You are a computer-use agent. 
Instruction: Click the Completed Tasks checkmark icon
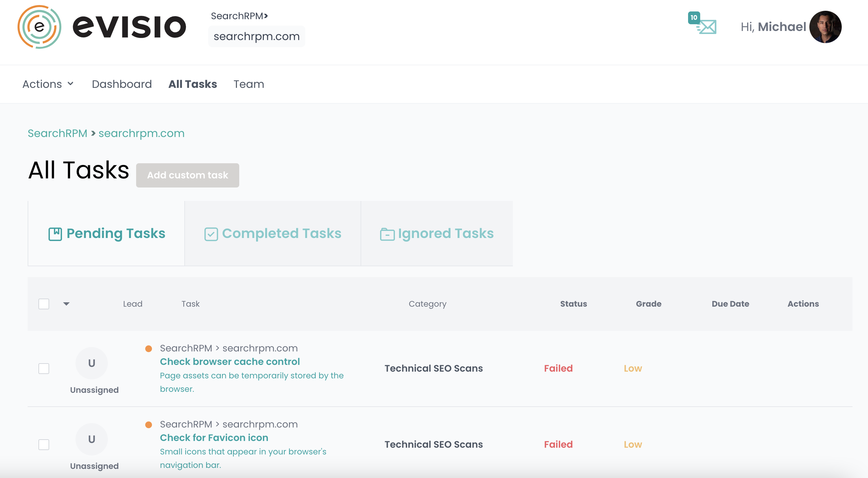pos(211,234)
